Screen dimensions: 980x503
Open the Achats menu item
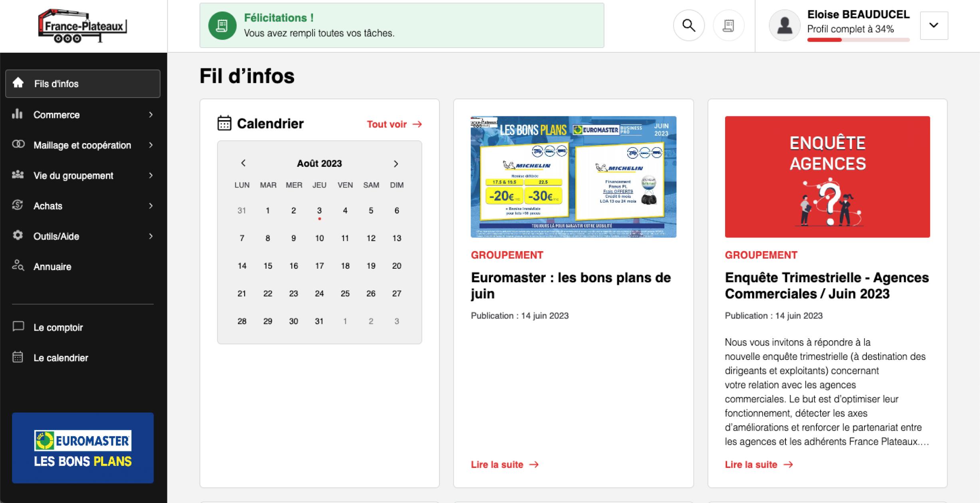83,206
